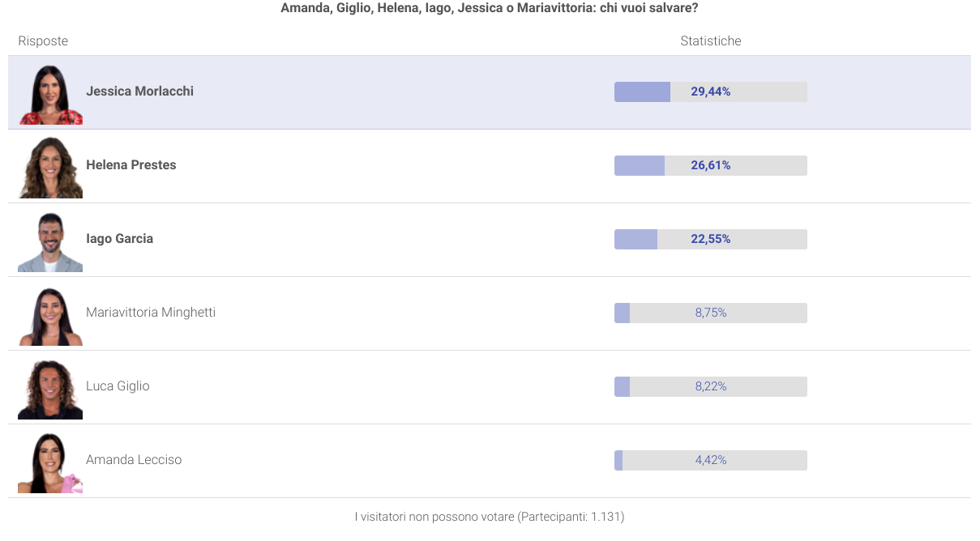Viewport: 980px width, 541px height.
Task: Select the Jessica Morlacchi name label
Action: coord(139,92)
